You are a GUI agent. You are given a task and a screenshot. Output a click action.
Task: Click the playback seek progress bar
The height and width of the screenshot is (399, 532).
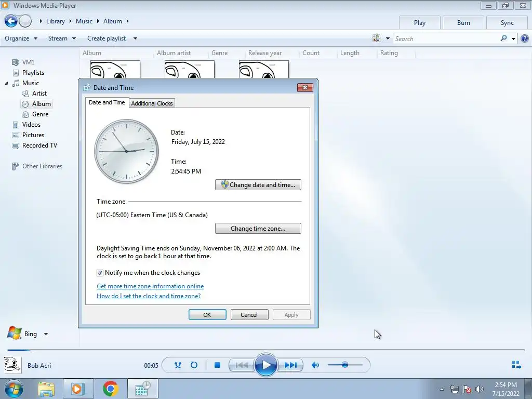pos(265,350)
